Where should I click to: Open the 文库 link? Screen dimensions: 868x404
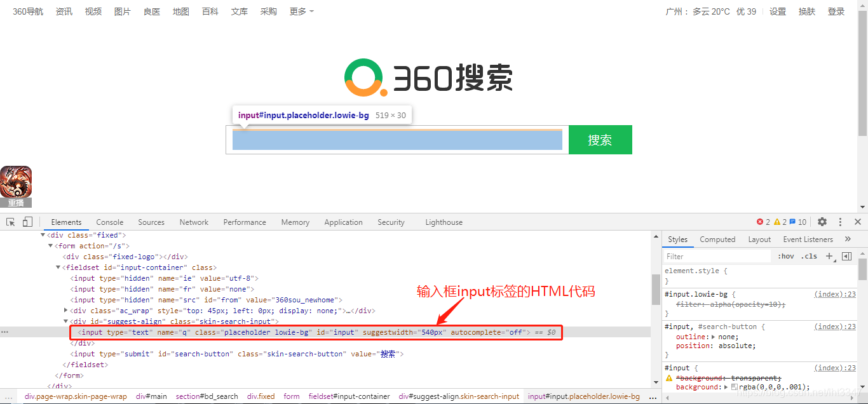point(240,11)
